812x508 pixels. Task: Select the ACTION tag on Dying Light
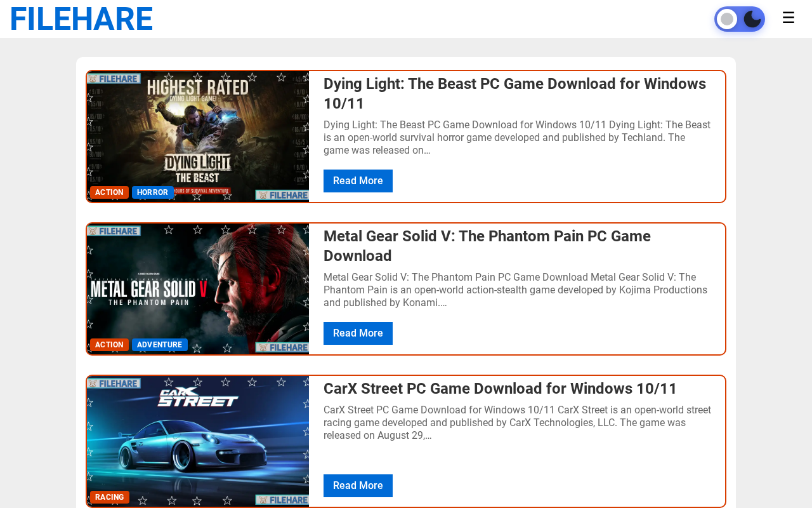109,192
